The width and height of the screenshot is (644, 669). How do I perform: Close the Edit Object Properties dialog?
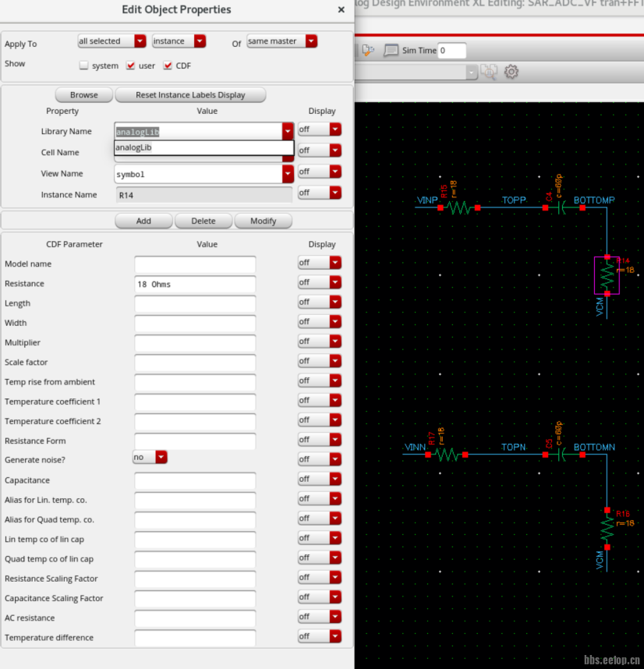coord(341,9)
